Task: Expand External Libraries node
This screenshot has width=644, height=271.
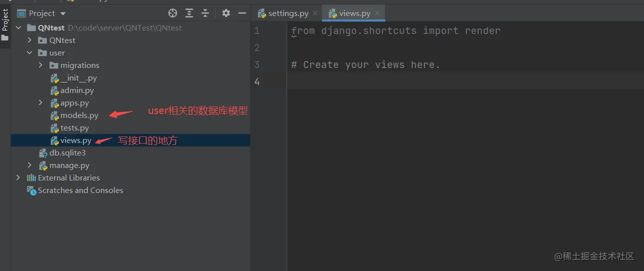Action: coord(18,178)
